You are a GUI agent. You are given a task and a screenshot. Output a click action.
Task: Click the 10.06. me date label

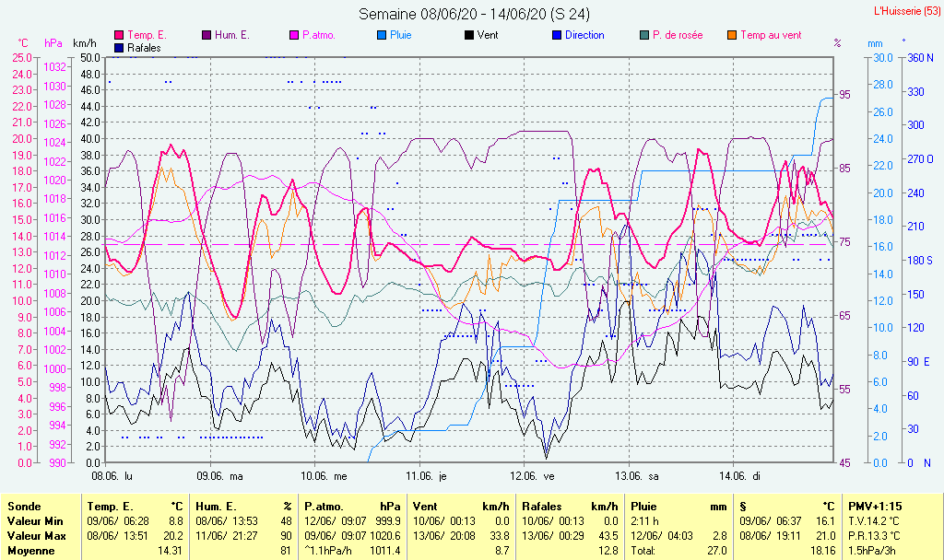(x=324, y=476)
